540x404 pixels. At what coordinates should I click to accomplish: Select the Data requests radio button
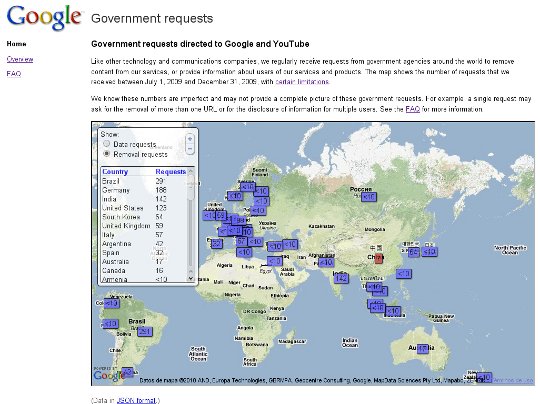(106, 144)
